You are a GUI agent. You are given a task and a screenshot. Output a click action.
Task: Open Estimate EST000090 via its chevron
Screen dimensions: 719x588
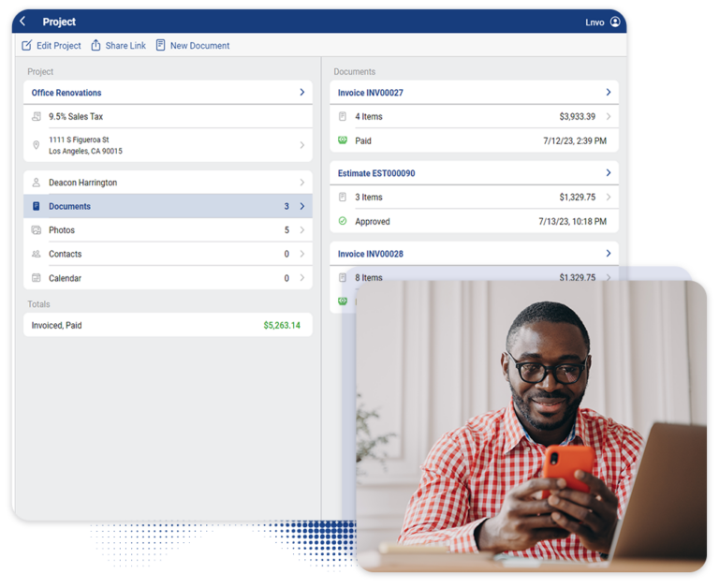click(609, 173)
